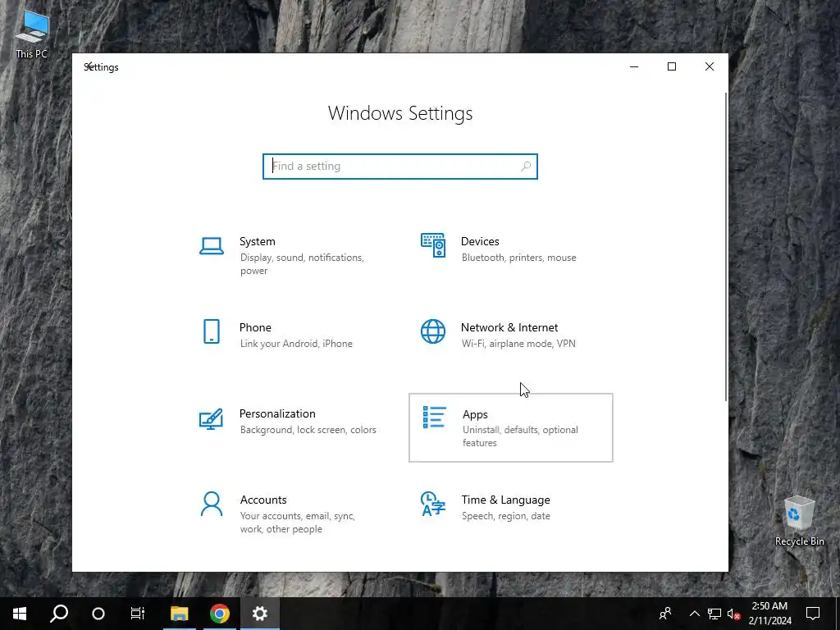Open the Devices category label

[480, 242]
